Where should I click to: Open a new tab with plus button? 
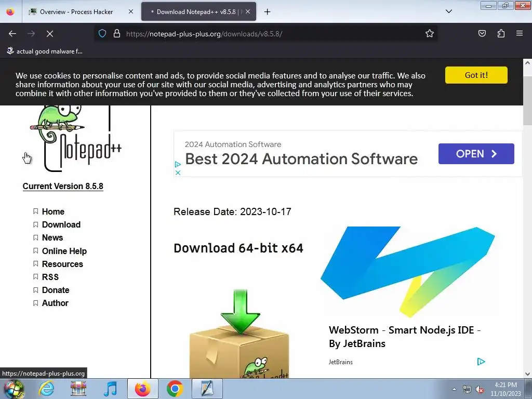[268, 12]
